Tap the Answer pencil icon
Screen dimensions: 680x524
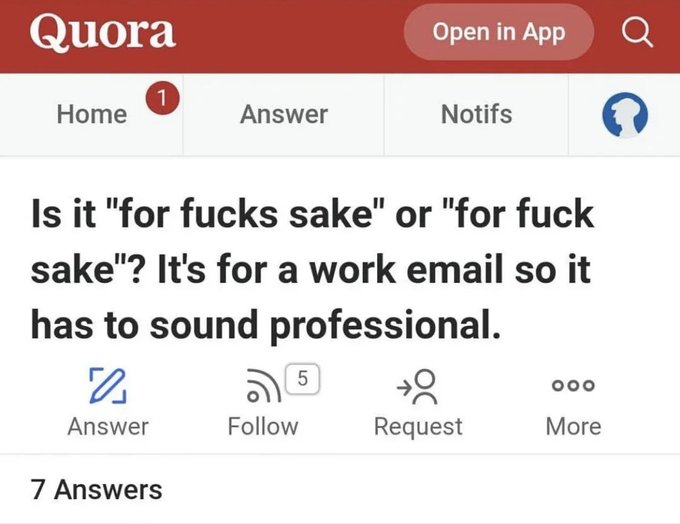click(106, 385)
